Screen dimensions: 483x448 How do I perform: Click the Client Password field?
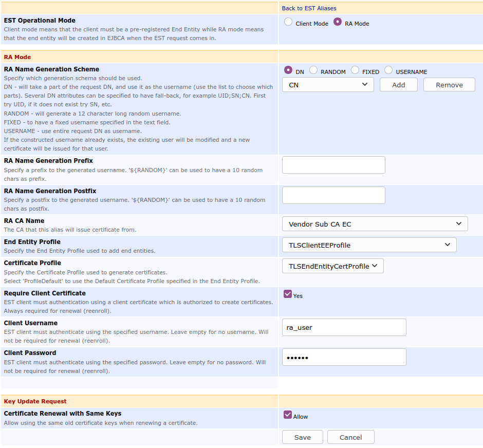point(344,358)
